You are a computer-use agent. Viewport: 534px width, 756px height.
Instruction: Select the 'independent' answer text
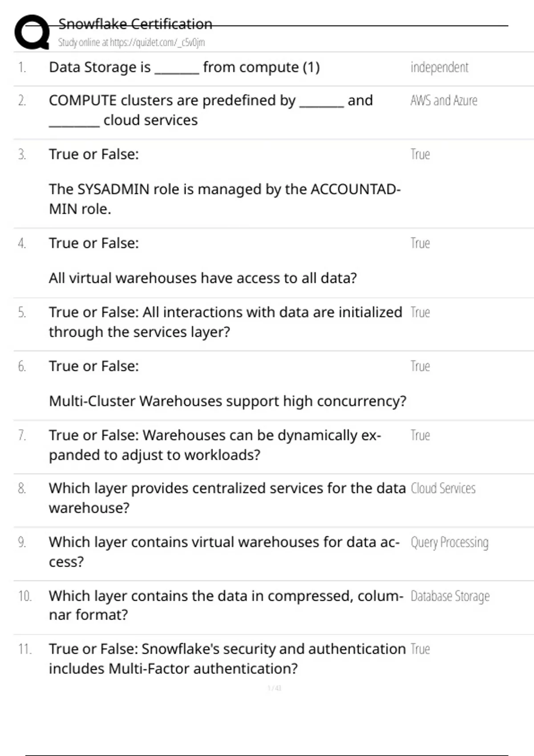pyautogui.click(x=439, y=68)
